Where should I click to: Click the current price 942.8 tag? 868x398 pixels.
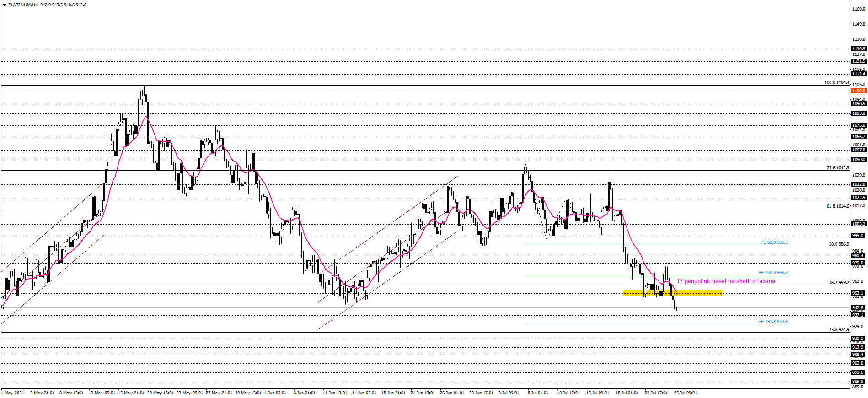857,308
